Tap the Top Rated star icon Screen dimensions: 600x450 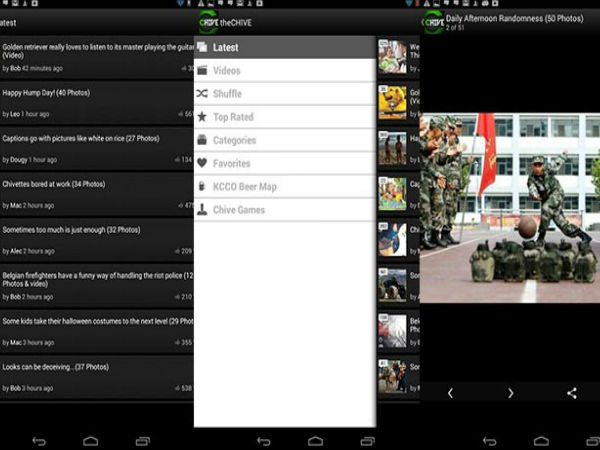tap(203, 117)
